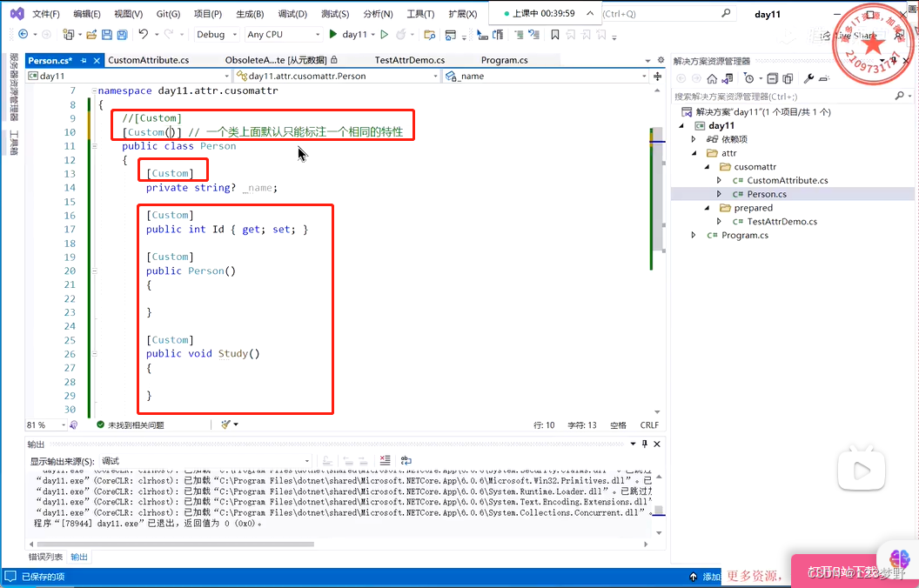The image size is (919, 588).
Task: Open the Any CPU platform dropdown
Action: click(x=283, y=35)
